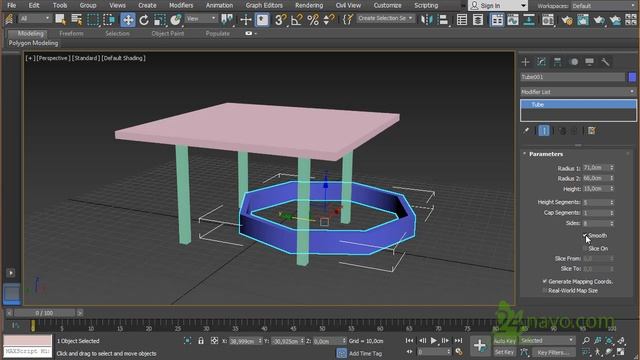640x360 pixels.
Task: Select the Move tool in toolbar
Action: pyautogui.click(x=128, y=20)
